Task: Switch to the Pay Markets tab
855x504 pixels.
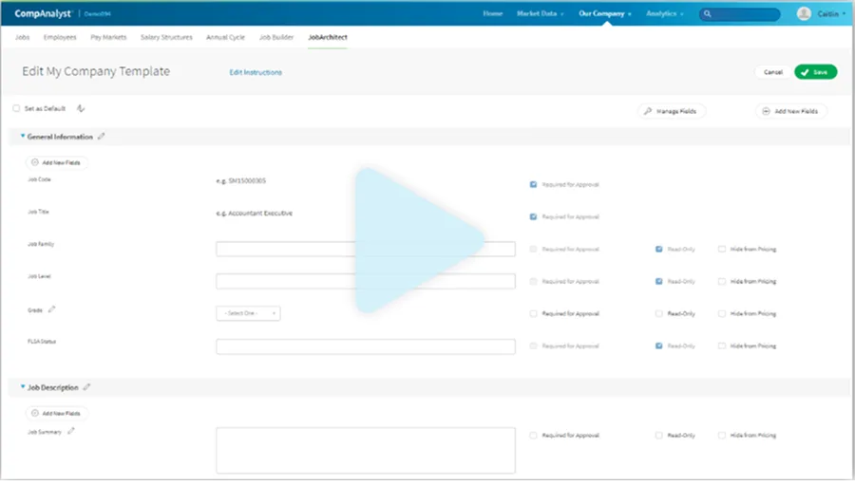Action: [108, 37]
